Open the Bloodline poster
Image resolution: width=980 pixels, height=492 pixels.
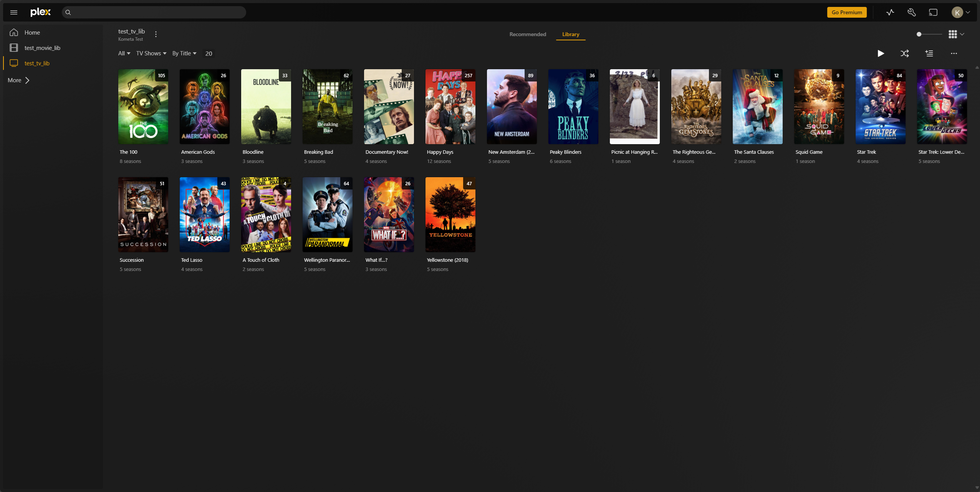click(x=266, y=107)
